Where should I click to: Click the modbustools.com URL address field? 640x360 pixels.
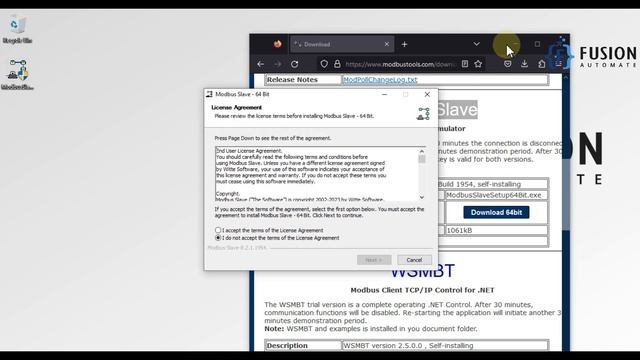click(400, 64)
